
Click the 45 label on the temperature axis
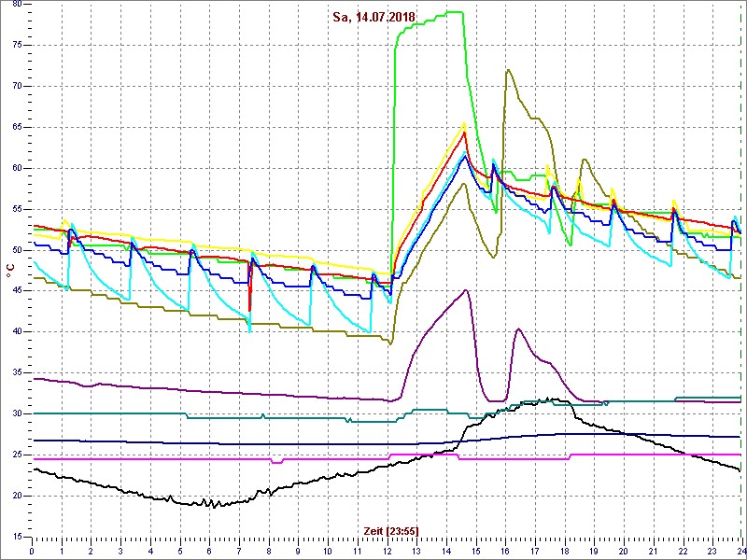click(x=16, y=291)
